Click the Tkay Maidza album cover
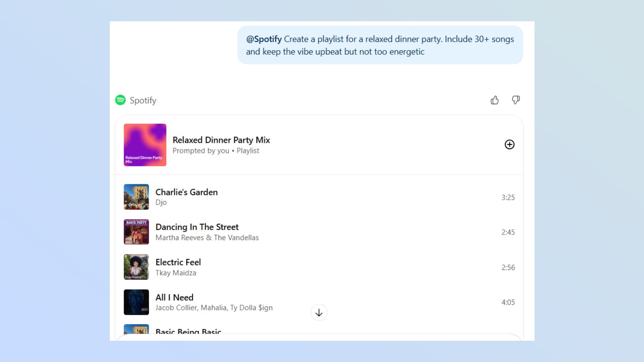The image size is (644, 362). 136,267
